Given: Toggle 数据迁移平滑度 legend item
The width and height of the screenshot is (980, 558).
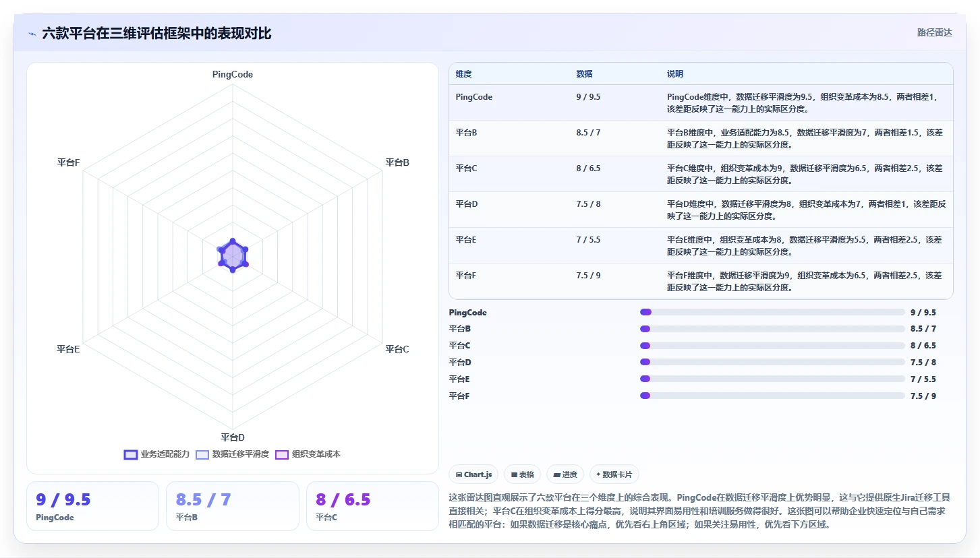Looking at the screenshot, I should click(232, 454).
